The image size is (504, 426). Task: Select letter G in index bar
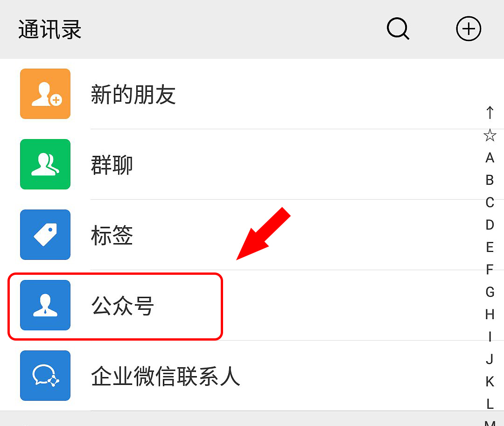point(490,292)
